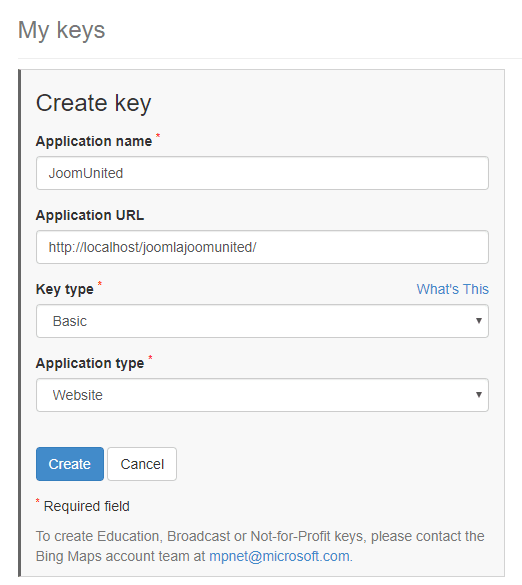Open the mpnet@microsoft.com email link
The width and height of the screenshot is (522, 585).
[279, 556]
